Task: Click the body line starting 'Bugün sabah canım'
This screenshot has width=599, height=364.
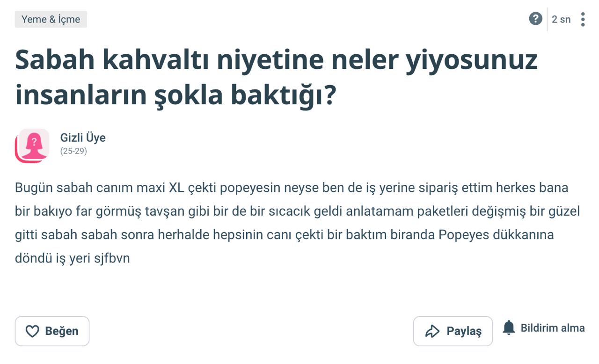Action: [292, 188]
